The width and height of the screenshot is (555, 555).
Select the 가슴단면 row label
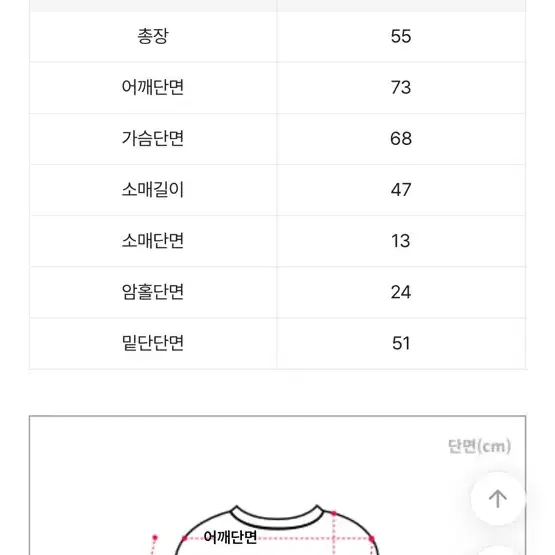(x=153, y=138)
